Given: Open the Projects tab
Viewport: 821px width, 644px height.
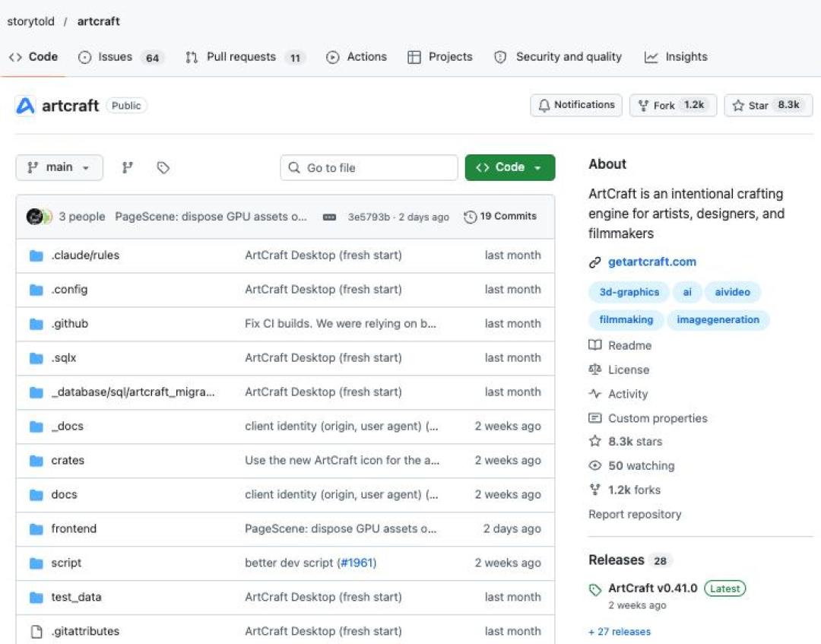Looking at the screenshot, I should (x=440, y=56).
